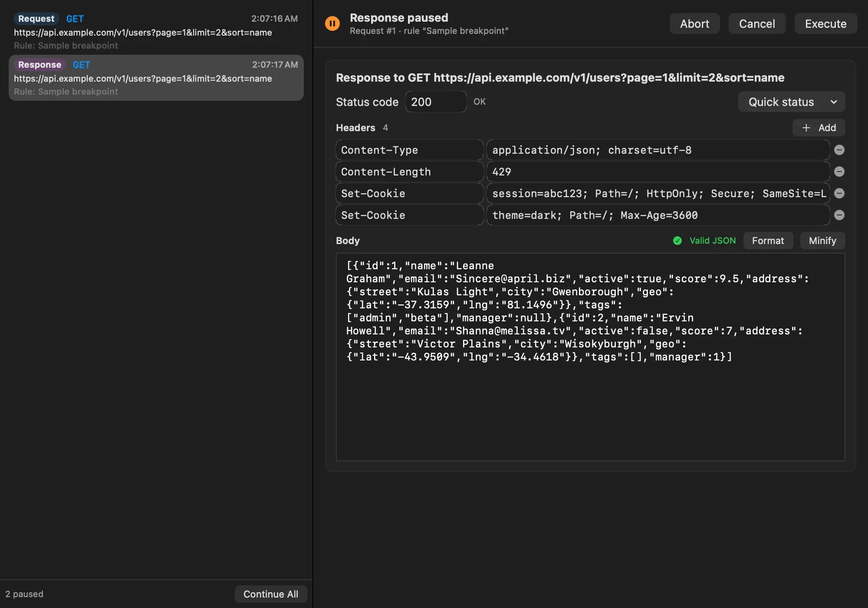Add a new header
Screen dimensions: 868x608
point(819,128)
